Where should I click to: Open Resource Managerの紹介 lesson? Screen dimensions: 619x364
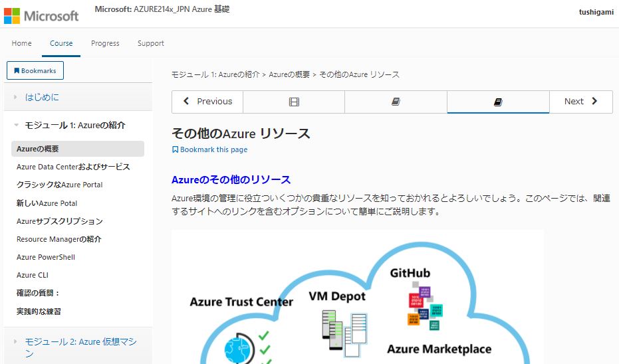click(x=59, y=239)
